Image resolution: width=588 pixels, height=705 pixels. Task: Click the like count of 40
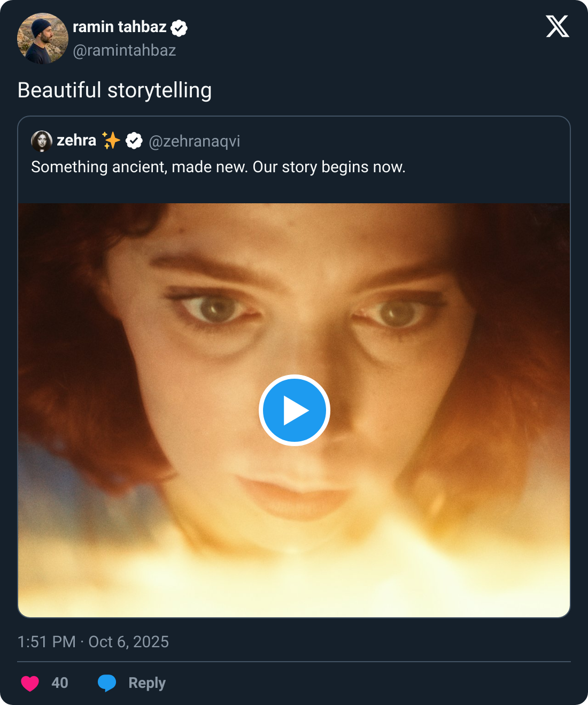click(60, 683)
